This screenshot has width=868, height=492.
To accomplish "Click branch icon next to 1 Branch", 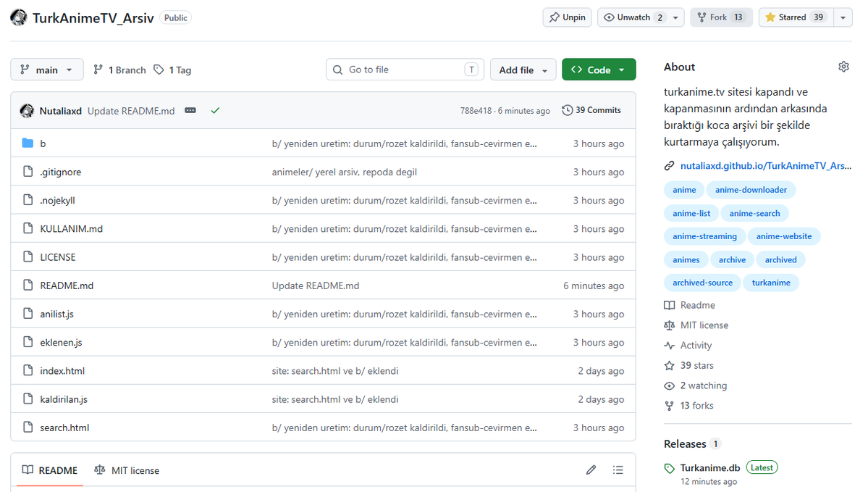I will pyautogui.click(x=98, y=70).
